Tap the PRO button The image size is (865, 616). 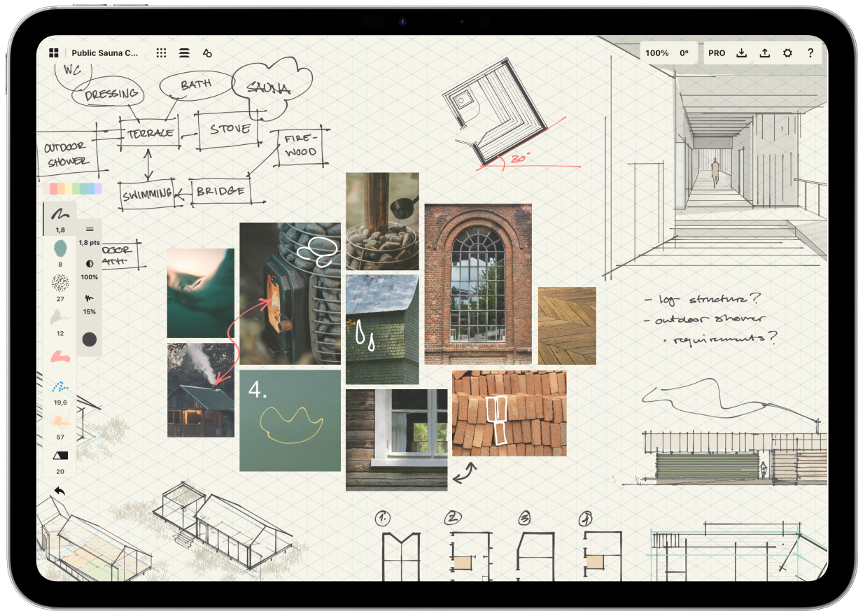pyautogui.click(x=717, y=53)
